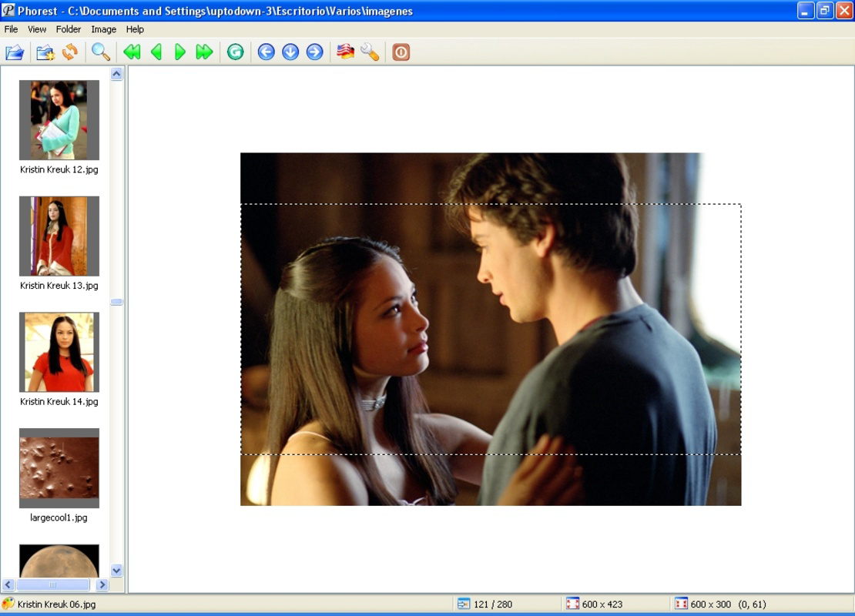Click the folder with star icon
Screen dimensions: 855x616
[45, 52]
